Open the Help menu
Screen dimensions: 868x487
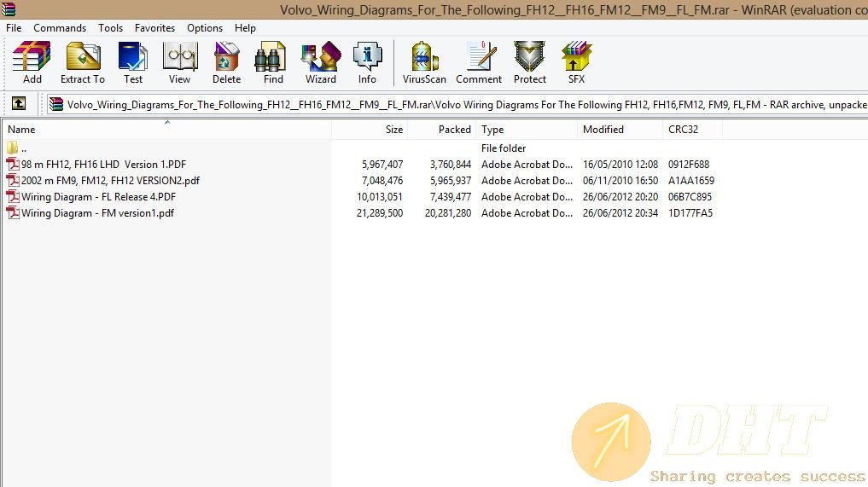(245, 27)
